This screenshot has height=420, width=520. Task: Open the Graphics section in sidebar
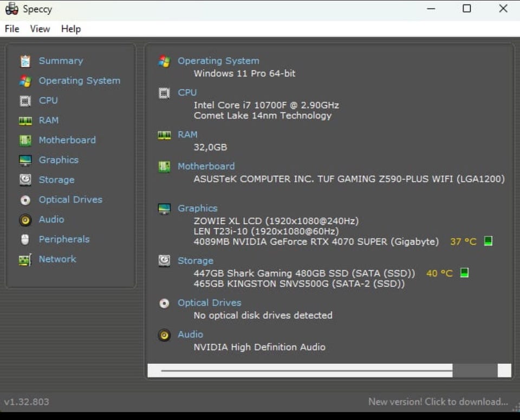pyautogui.click(x=58, y=160)
